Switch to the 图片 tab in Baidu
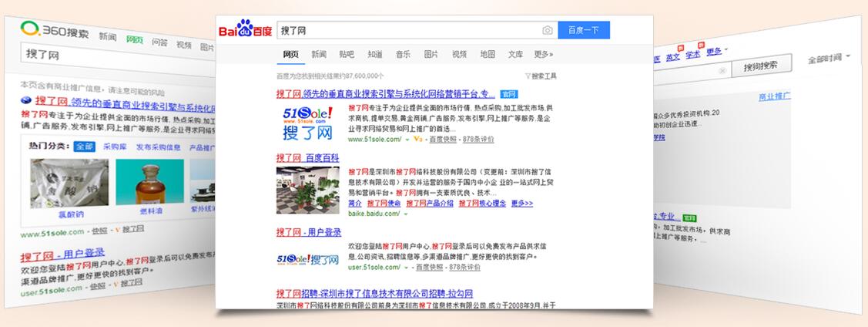Screen dimensions: 868x327 [x=431, y=54]
